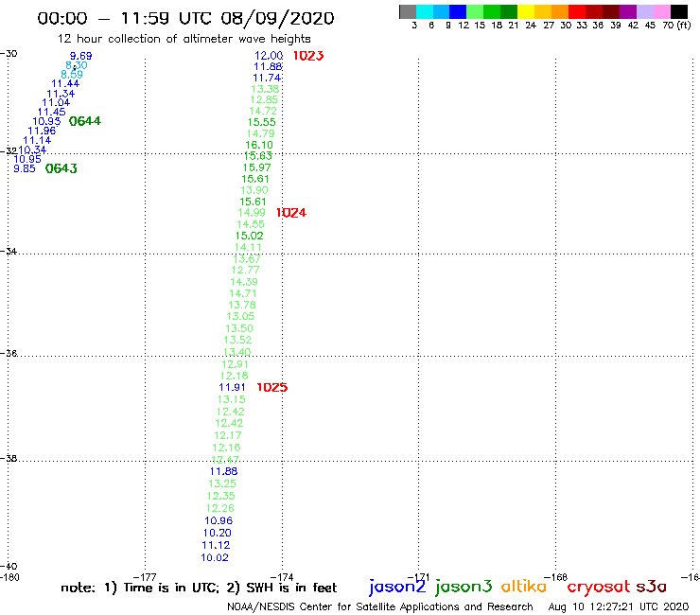
Task: Click the value 10.93 beside 0644
Action: click(x=46, y=121)
